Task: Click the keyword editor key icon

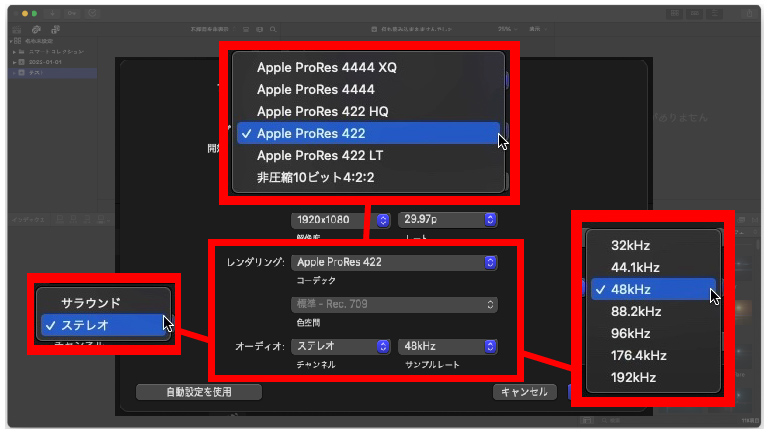Action: [72, 13]
